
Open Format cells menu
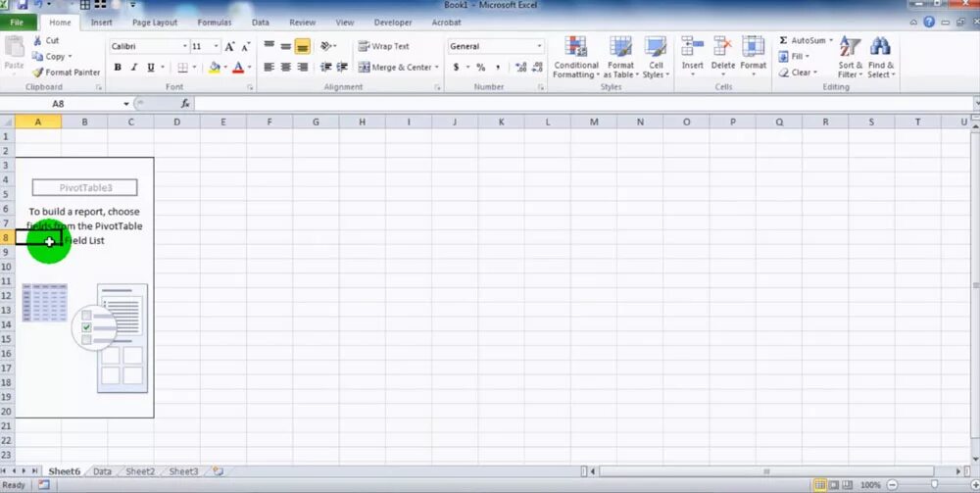(753, 56)
